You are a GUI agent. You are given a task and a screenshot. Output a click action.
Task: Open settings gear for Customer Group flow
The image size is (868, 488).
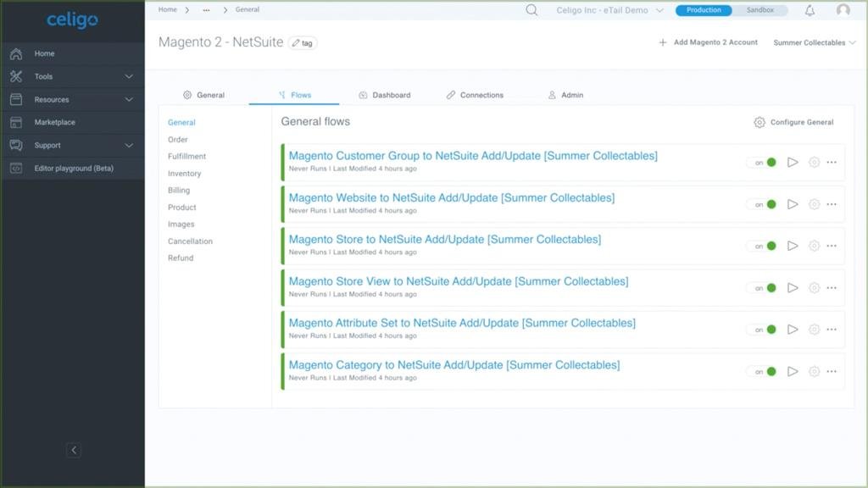tap(814, 162)
